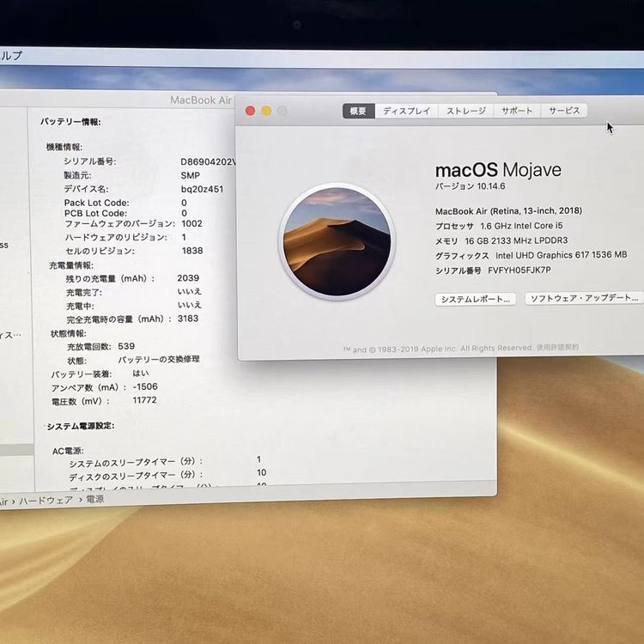This screenshot has height=644, width=644.
Task: Select the セルのリビジョン value 1838
Action: point(192,251)
